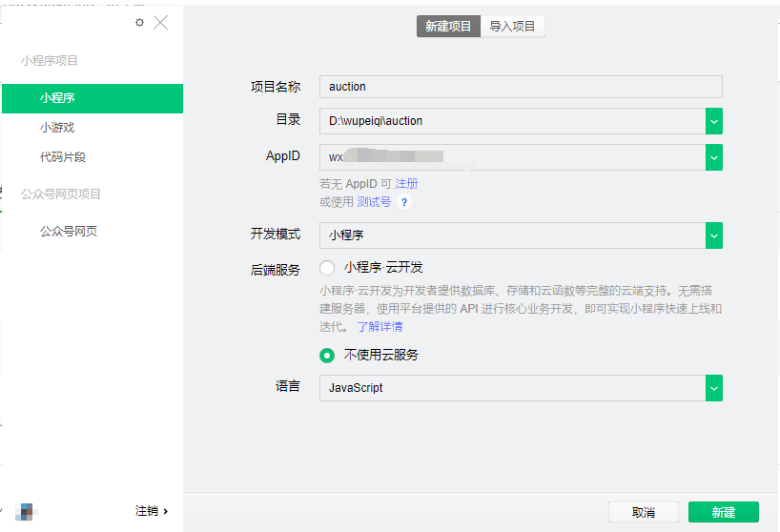Select the 新建项目 tab
Viewport: 780px width, 532px height.
(448, 27)
